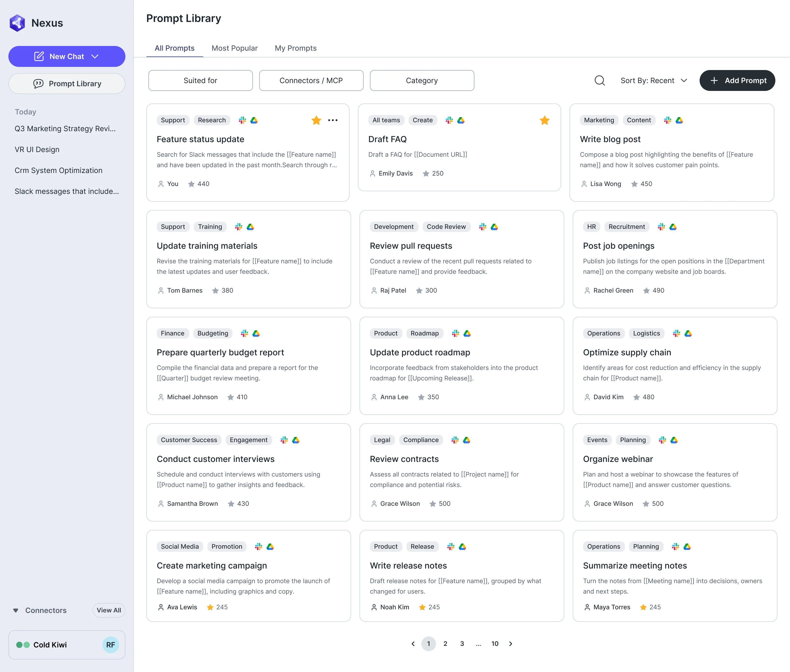Toggle favorite star on Feature status update

[x=316, y=120]
